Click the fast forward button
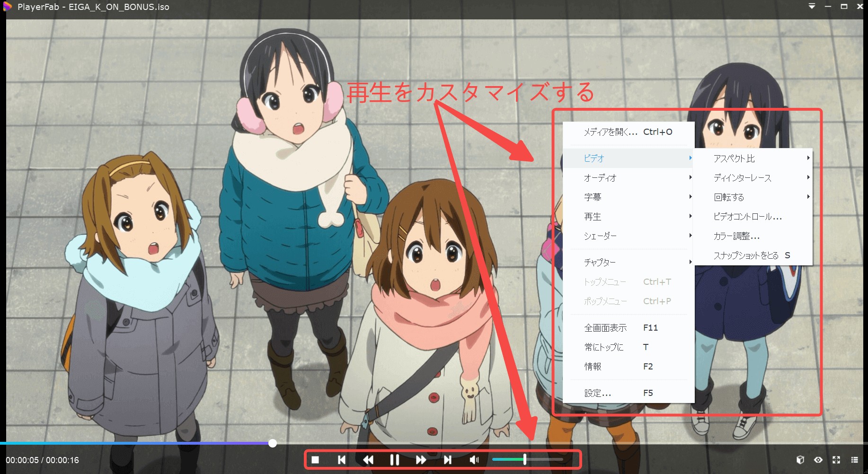The width and height of the screenshot is (868, 474). pyautogui.click(x=421, y=460)
